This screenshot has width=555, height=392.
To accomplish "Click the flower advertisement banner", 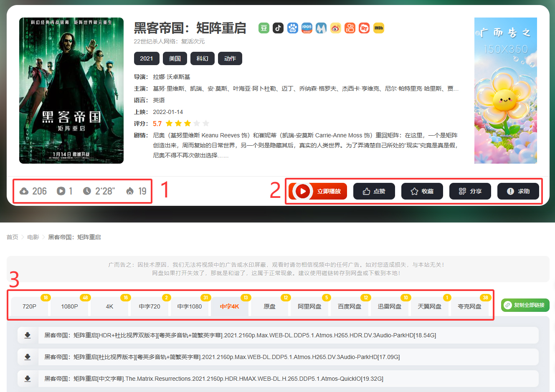I will tap(506, 91).
